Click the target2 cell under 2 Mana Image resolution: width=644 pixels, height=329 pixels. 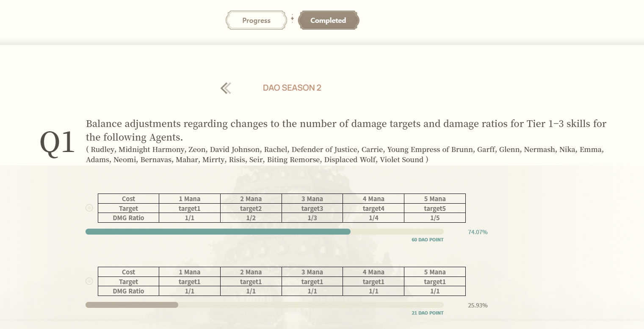point(251,208)
